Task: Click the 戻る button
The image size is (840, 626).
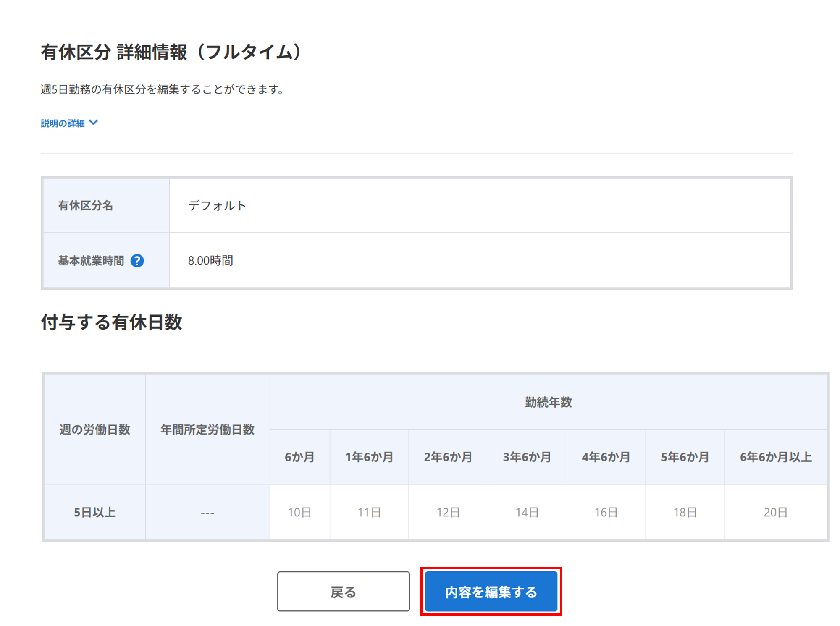Action: pyautogui.click(x=343, y=592)
